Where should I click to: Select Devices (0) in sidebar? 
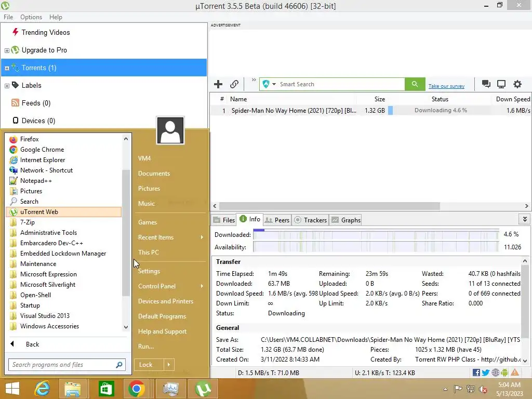point(38,121)
